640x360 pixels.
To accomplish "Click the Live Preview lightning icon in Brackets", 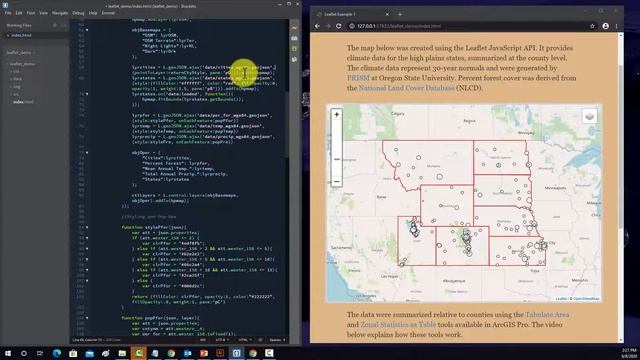I will 294,28.
